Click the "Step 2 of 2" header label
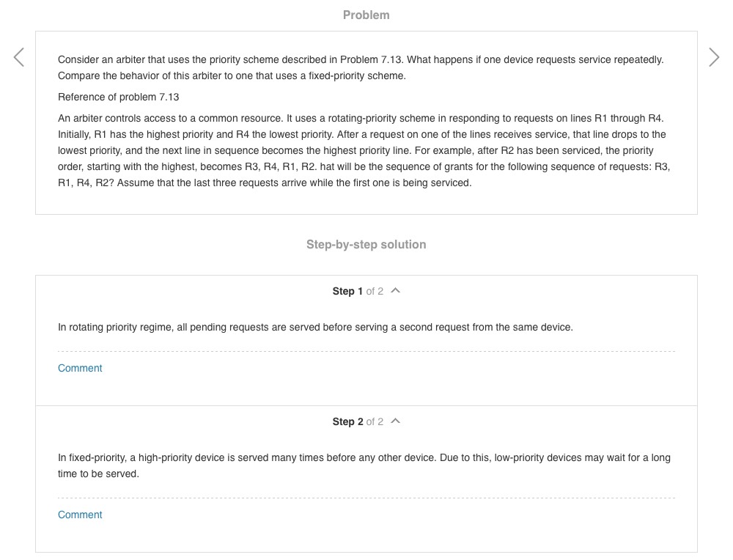The height and width of the screenshot is (560, 733). click(x=348, y=421)
